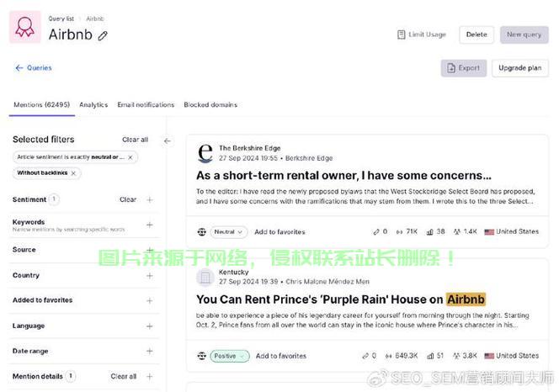This screenshot has height=392, width=559.
Task: Click 'Chris Malone Méndez Men' author text
Action: pos(327,282)
